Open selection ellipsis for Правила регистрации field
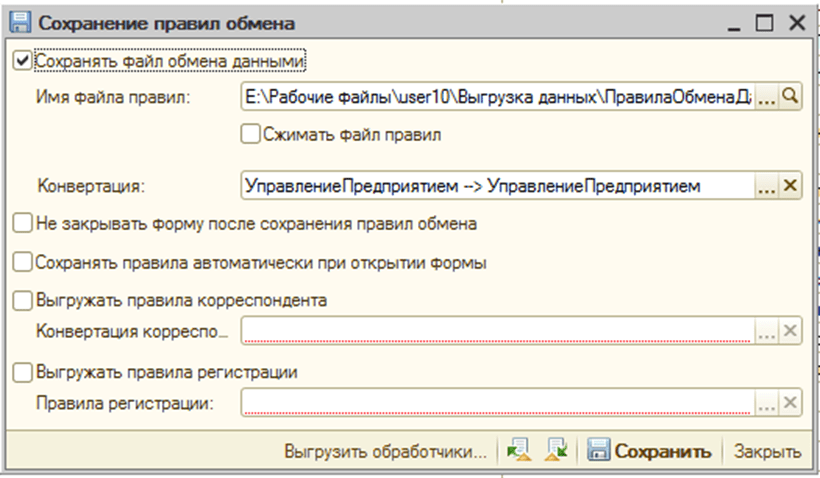 (767, 403)
